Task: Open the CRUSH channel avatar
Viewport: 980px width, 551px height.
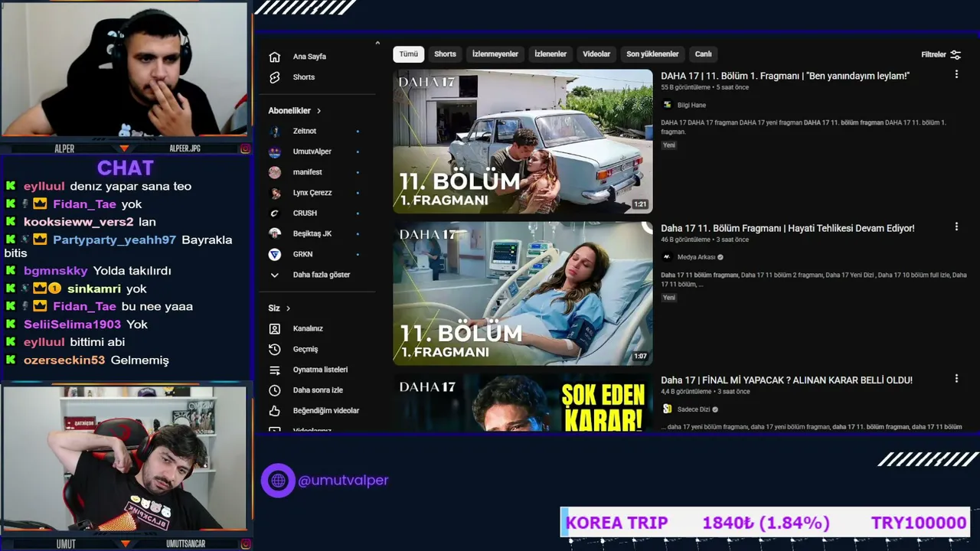Action: coord(275,214)
